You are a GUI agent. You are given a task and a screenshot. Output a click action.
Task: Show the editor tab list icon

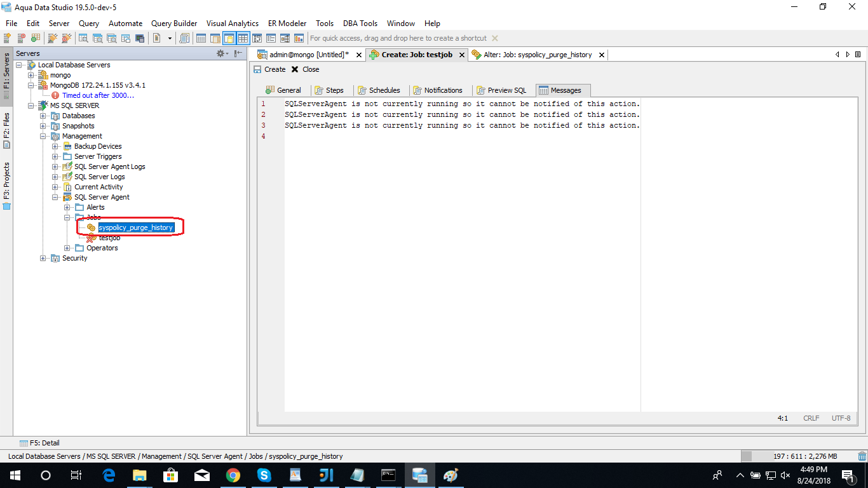point(858,55)
